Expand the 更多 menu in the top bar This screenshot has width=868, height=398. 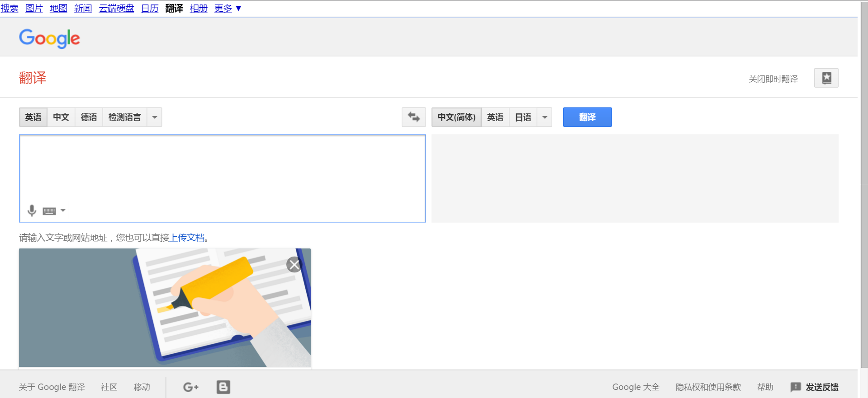(228, 8)
